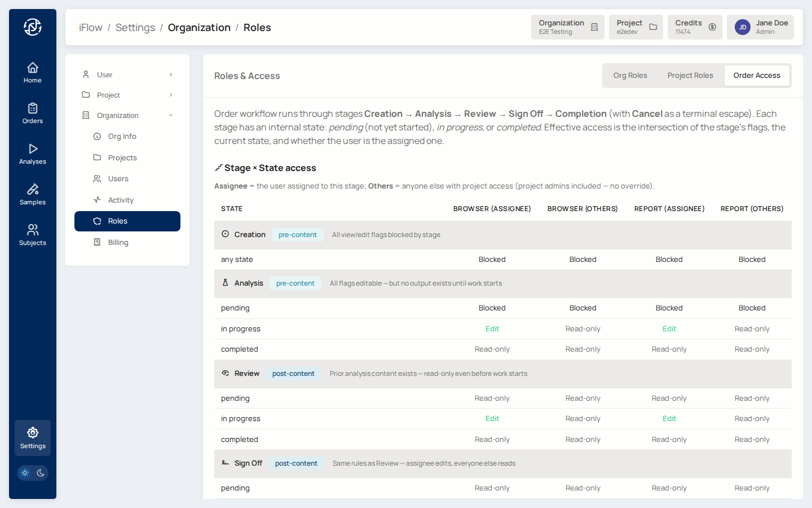Select the Order Access tab

coord(756,76)
